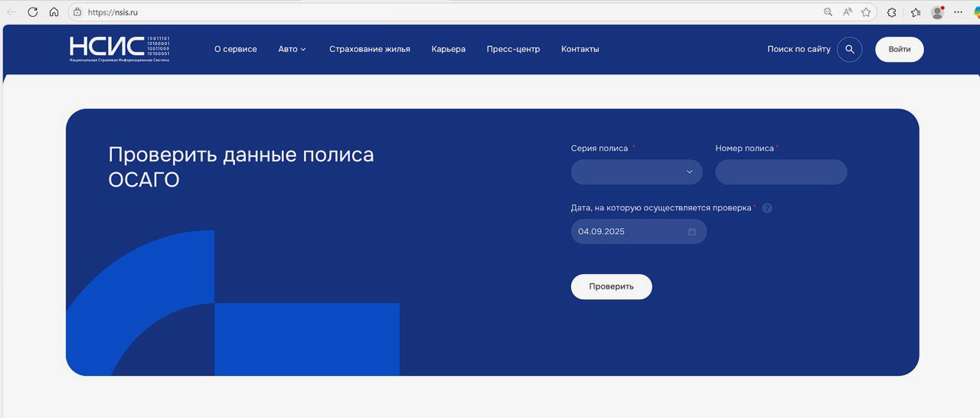Go to Карьера section
Image resolution: width=980 pixels, height=418 pixels.
449,49
